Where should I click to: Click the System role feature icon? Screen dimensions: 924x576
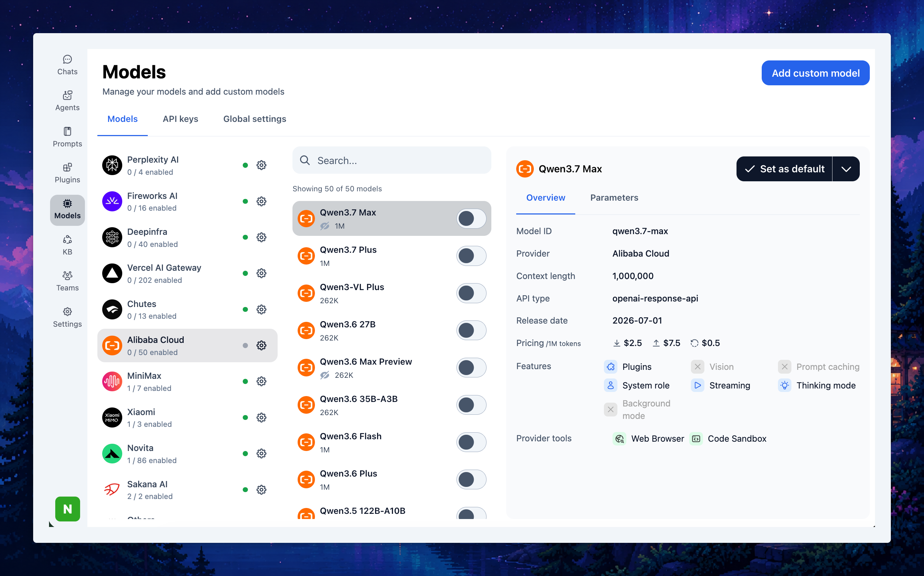(610, 385)
